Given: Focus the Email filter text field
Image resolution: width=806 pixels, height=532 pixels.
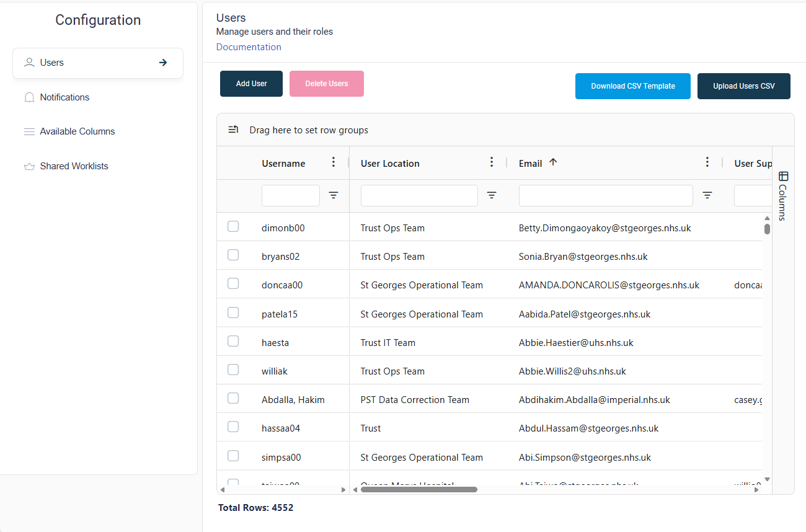Looking at the screenshot, I should 605,195.
